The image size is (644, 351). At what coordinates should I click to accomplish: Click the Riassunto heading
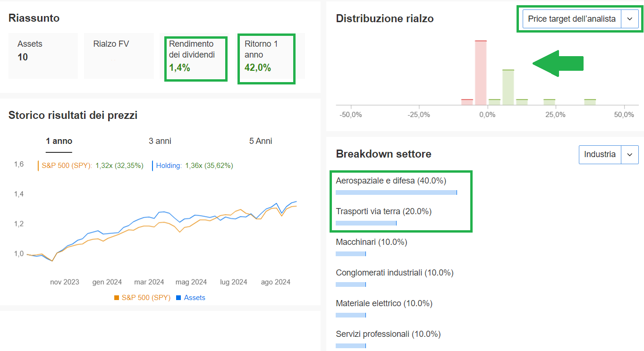coord(34,18)
